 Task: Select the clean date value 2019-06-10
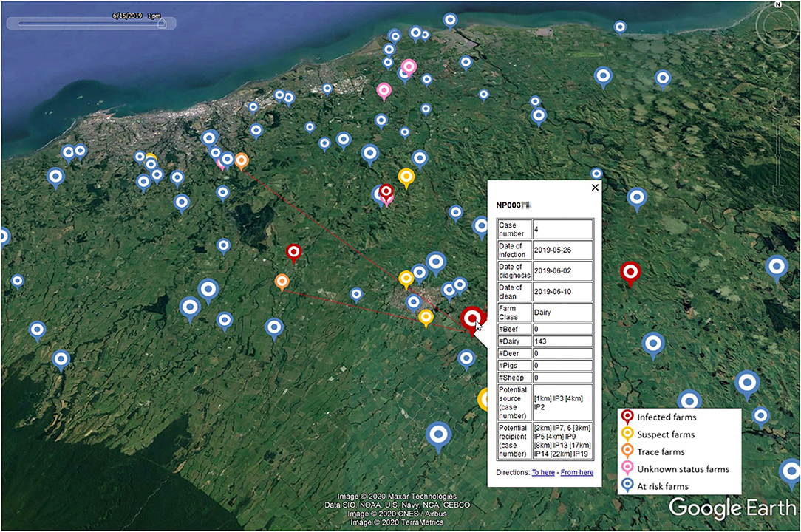point(562,292)
